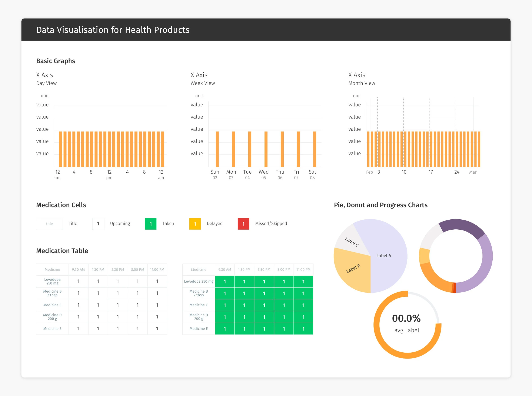Click the white Upcoming medication cell
The width and height of the screenshot is (532, 396).
click(98, 224)
